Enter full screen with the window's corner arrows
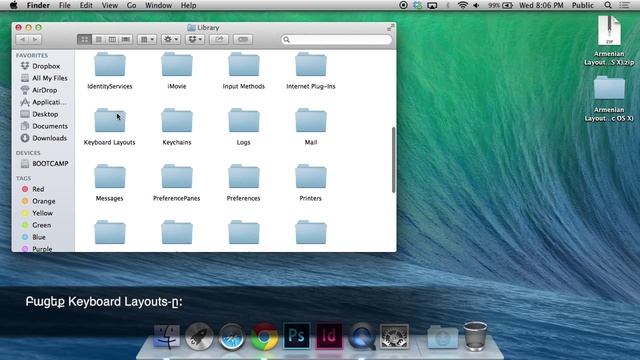 click(x=391, y=27)
